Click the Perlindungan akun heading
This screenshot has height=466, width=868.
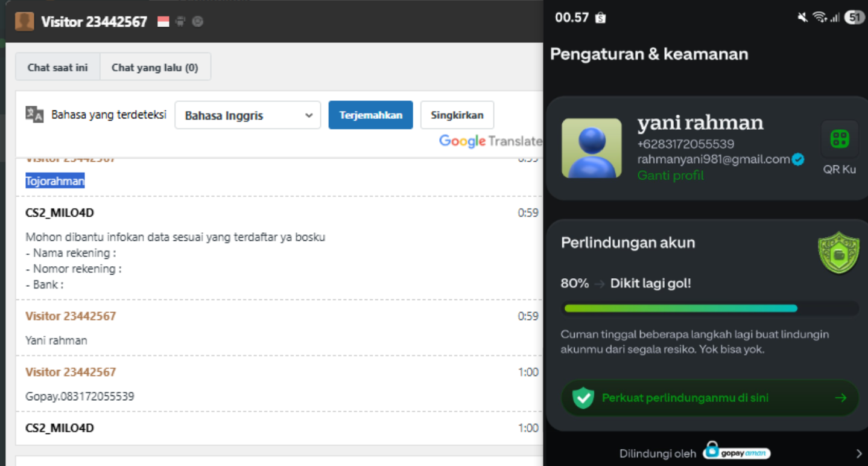click(x=628, y=243)
